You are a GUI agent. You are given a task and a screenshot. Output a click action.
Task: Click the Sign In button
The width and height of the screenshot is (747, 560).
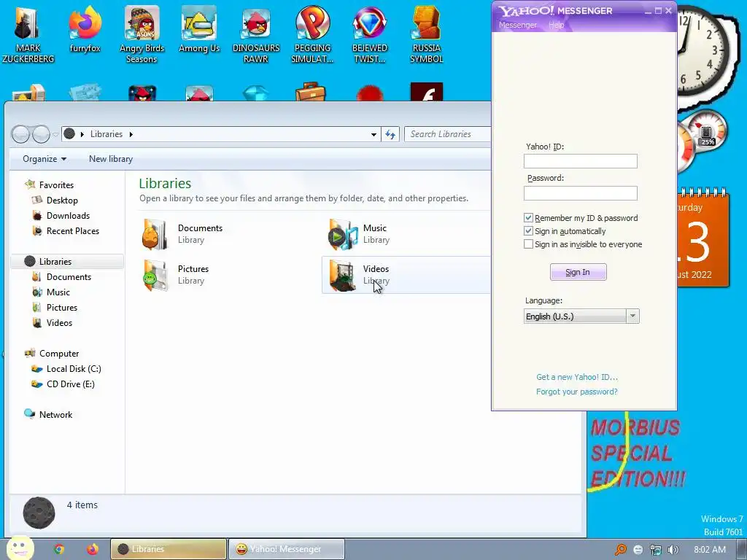tap(578, 272)
